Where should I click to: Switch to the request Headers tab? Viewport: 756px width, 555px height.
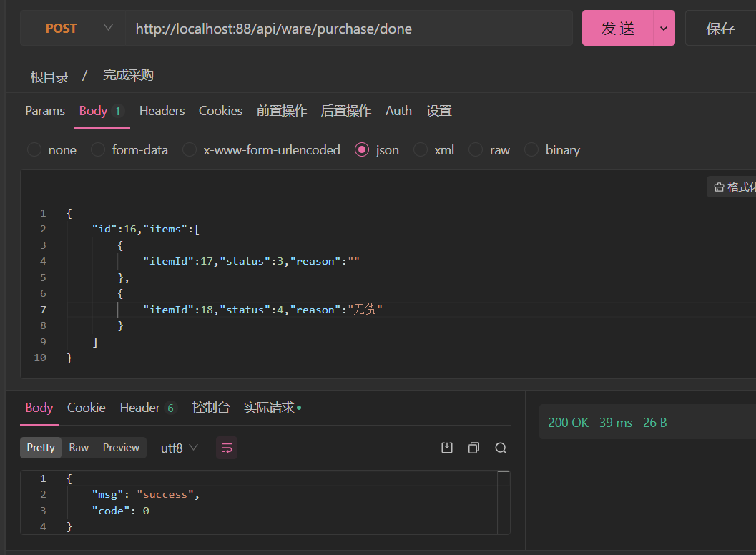(x=162, y=111)
